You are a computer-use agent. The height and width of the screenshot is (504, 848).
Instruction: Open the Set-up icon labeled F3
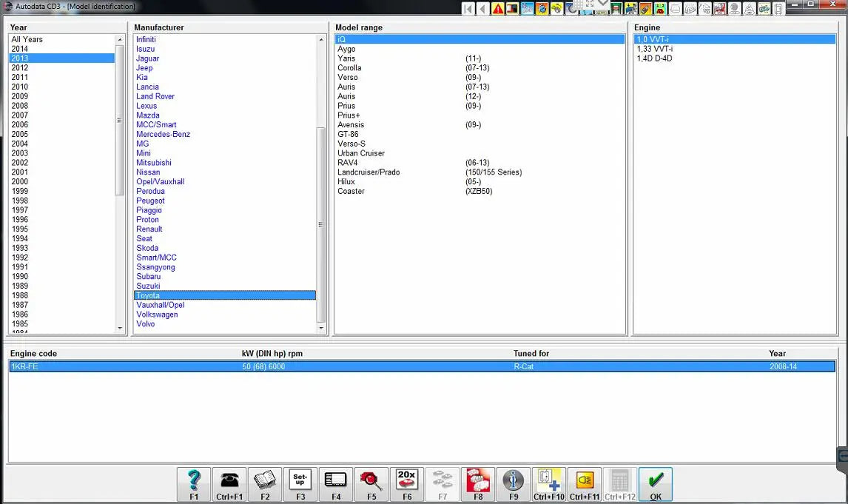coord(300,483)
